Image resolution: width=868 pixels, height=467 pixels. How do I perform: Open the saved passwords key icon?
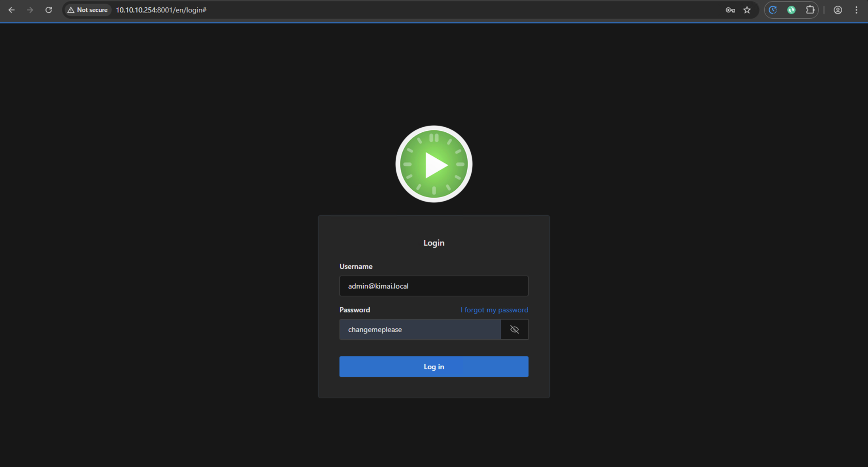point(730,10)
